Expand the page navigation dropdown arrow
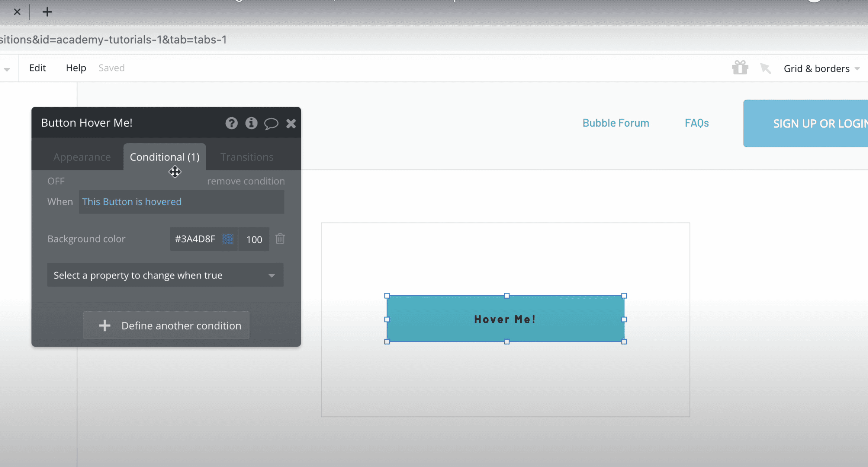 8,69
